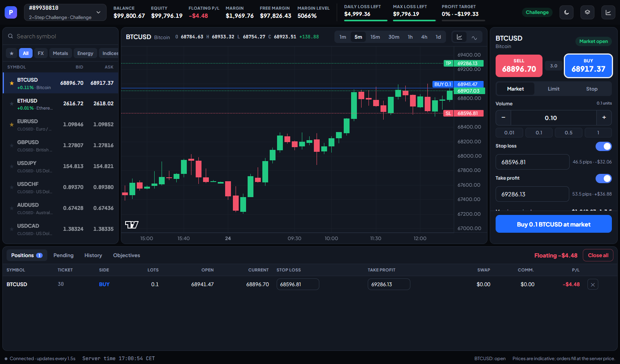The height and width of the screenshot is (364, 620).
Task: Click the red SELL 68896.70 button
Action: pos(519,66)
